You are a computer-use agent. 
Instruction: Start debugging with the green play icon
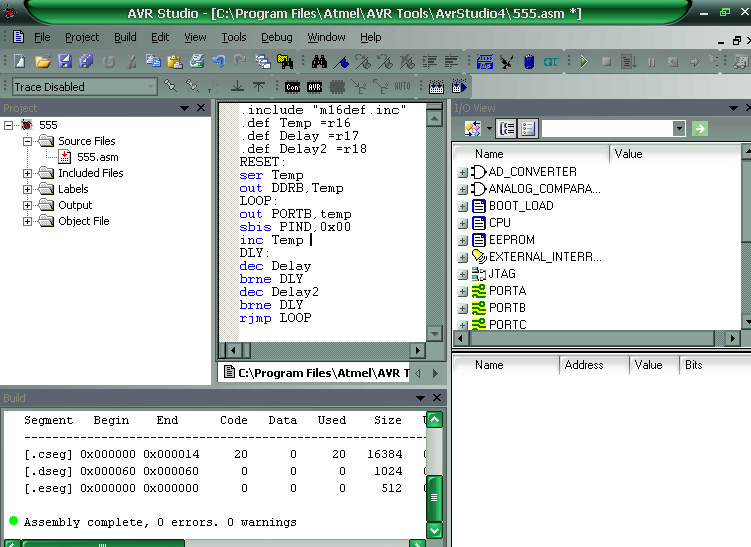[584, 61]
